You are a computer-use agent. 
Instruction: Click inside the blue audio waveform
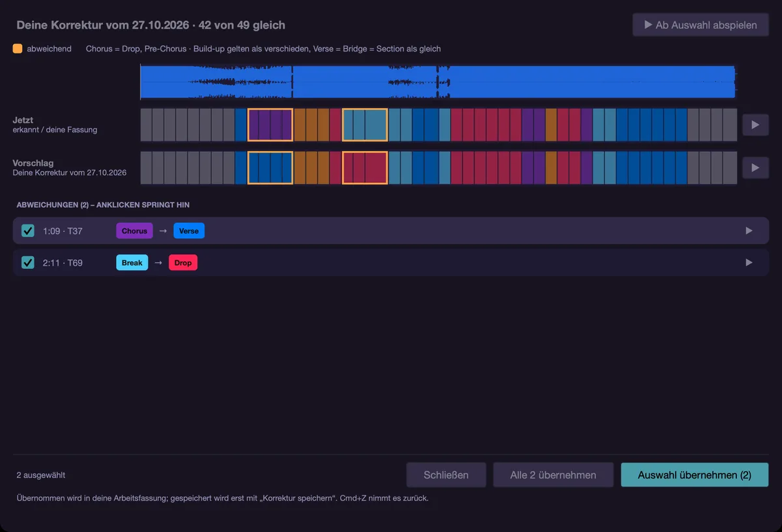coord(438,81)
